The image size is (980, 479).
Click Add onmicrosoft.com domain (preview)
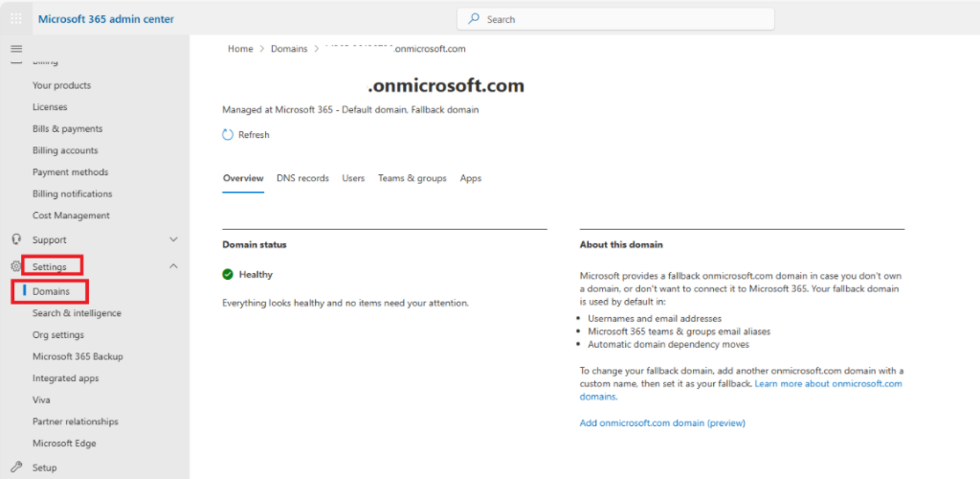pyautogui.click(x=662, y=422)
